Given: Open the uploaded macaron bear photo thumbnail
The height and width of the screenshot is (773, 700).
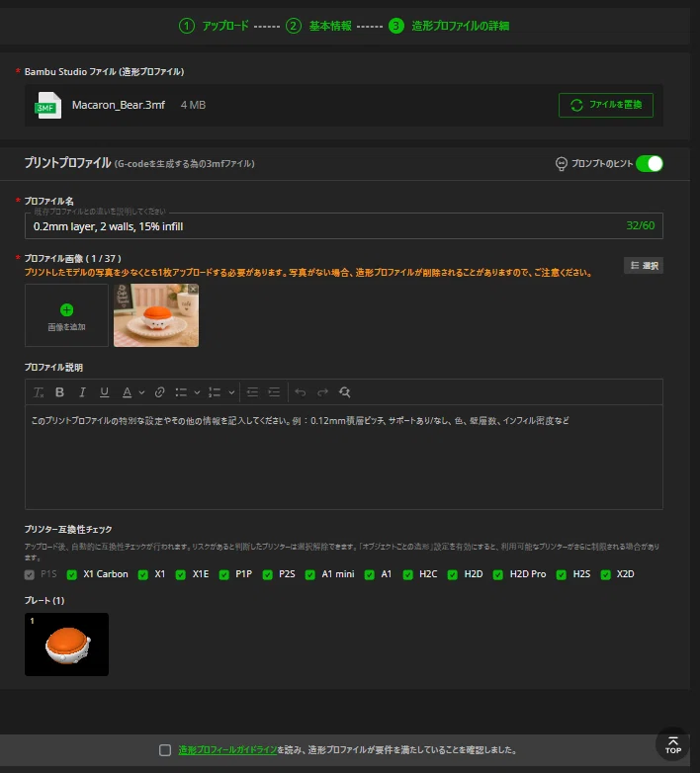Looking at the screenshot, I should pos(156,315).
